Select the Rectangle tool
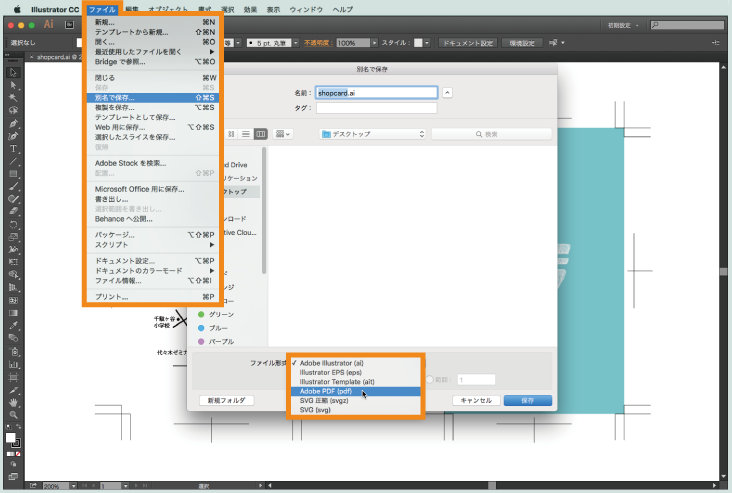Image resolution: width=732 pixels, height=493 pixels. click(13, 174)
